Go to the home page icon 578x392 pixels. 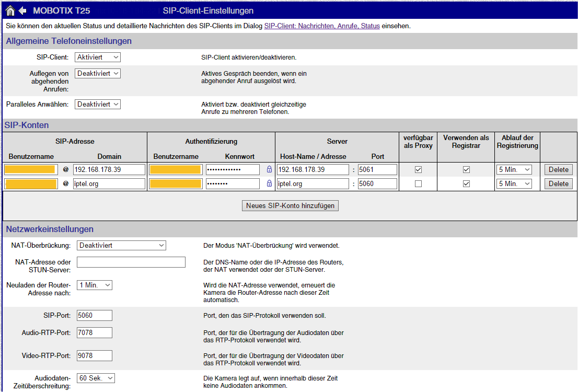(10, 10)
